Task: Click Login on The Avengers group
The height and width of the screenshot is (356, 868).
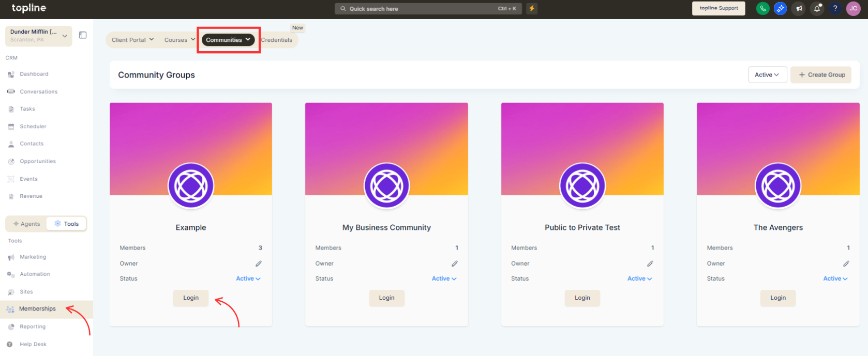Action: tap(778, 298)
